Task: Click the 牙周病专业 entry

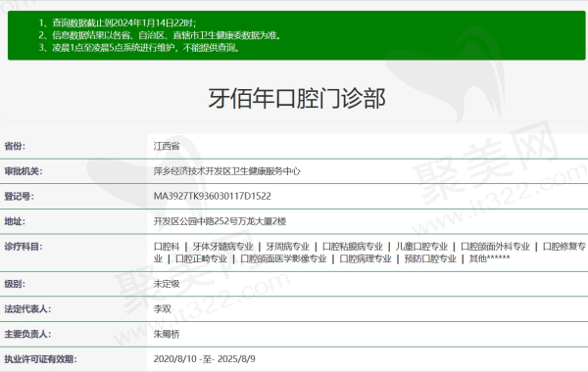Action: click(x=287, y=247)
